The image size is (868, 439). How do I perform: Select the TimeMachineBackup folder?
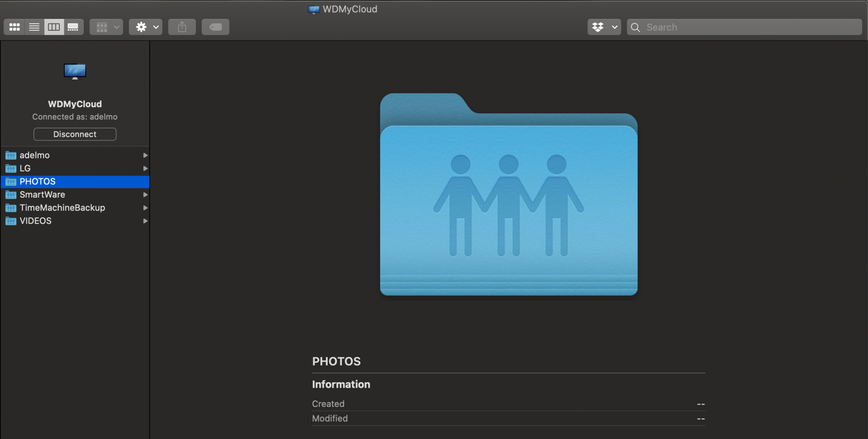[x=75, y=208]
